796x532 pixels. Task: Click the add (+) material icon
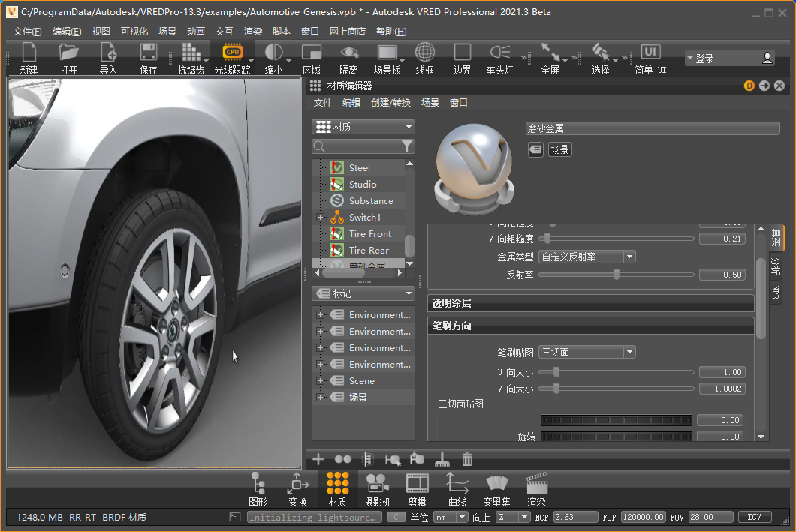point(318,459)
